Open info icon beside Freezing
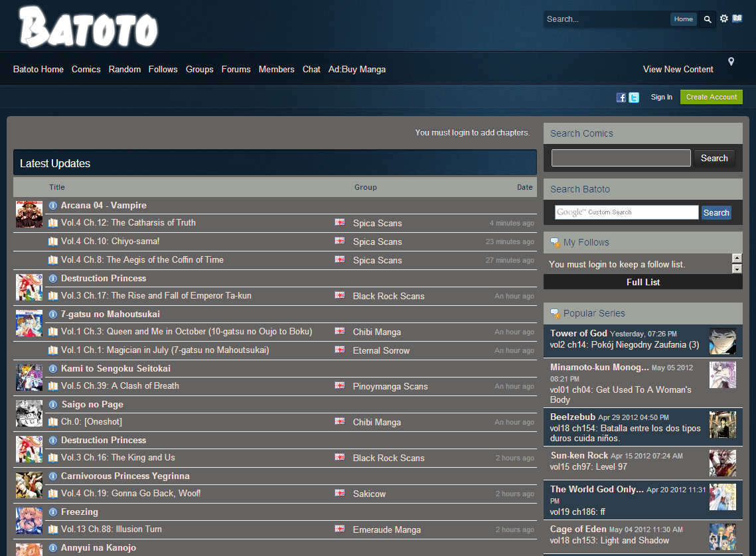The height and width of the screenshot is (556, 756). coord(53,512)
